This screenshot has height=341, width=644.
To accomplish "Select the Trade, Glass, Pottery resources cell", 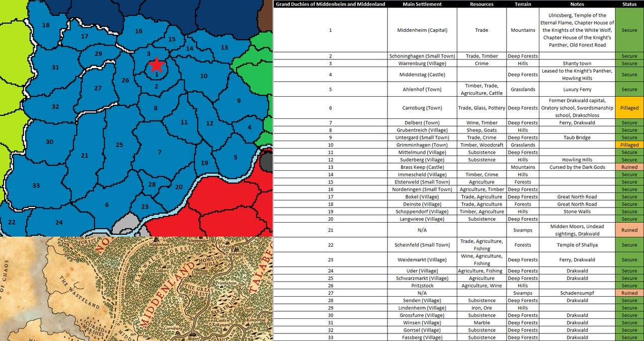I will tap(481, 108).
